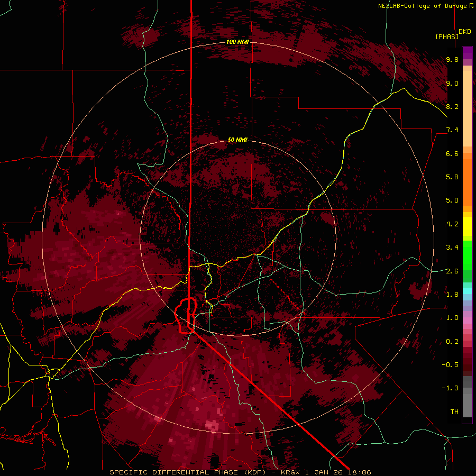The image size is (476, 476).
Task: Click the green segment of the color bar
Action: [x=467, y=256]
